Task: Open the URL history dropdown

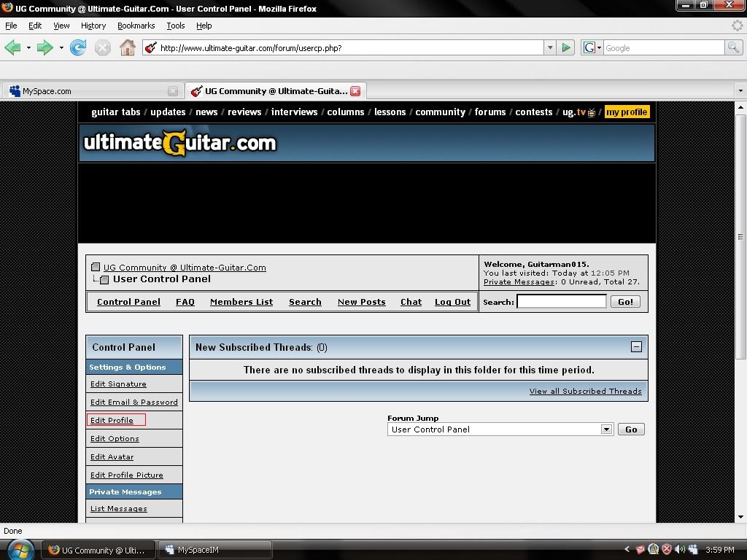Action: 550,47
